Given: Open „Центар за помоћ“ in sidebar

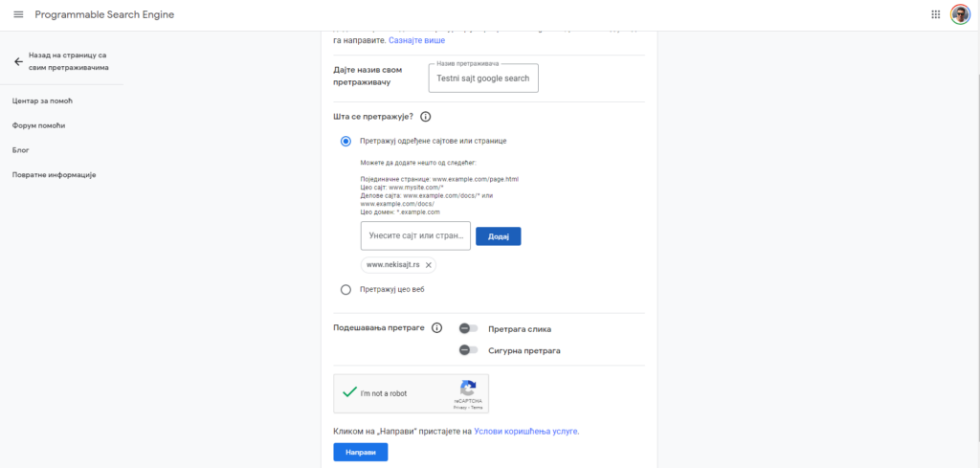Looking at the screenshot, I should coord(43,100).
